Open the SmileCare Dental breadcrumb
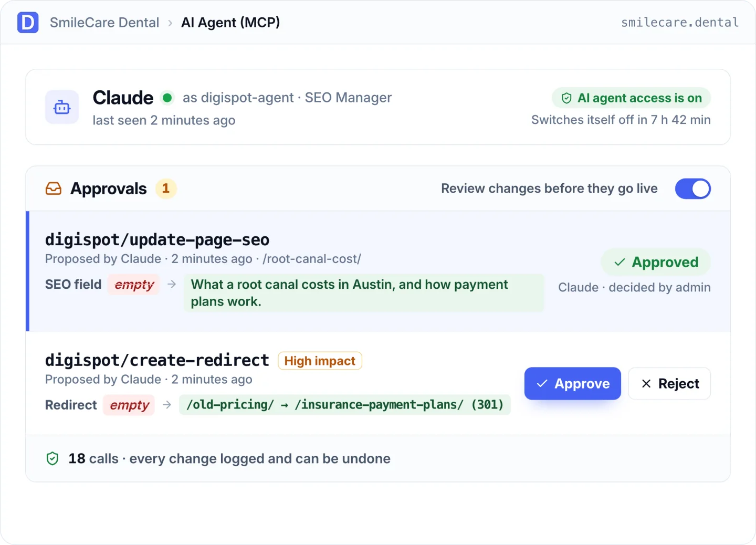The width and height of the screenshot is (756, 545). tap(104, 23)
